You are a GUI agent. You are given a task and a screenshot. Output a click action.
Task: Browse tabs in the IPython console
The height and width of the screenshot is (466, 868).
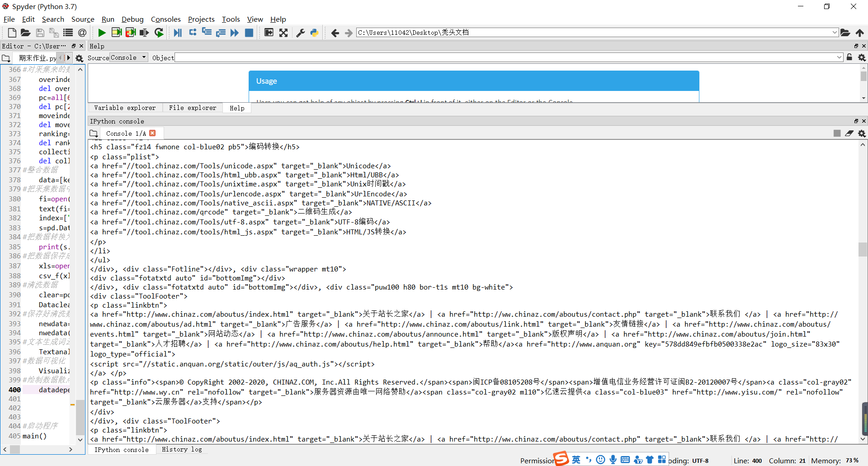pyautogui.click(x=94, y=133)
